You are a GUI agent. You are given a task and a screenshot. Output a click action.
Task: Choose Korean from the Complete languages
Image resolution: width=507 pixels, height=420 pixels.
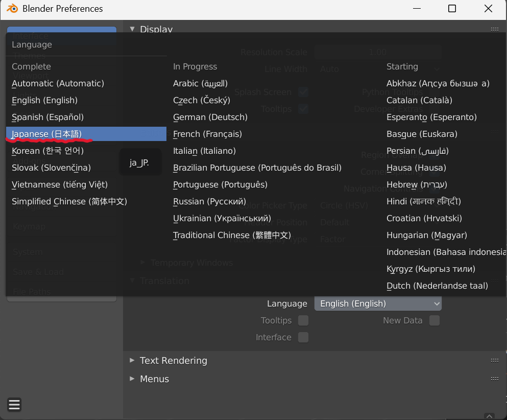47,151
